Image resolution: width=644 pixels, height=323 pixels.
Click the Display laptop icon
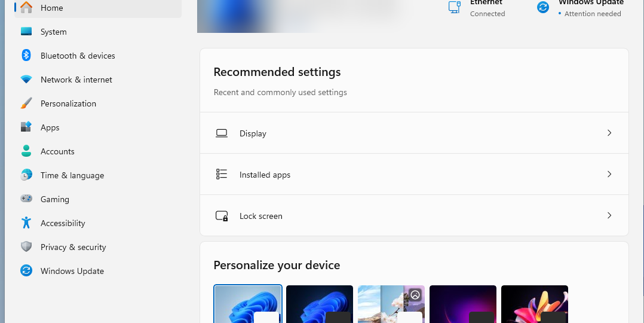[x=222, y=133]
